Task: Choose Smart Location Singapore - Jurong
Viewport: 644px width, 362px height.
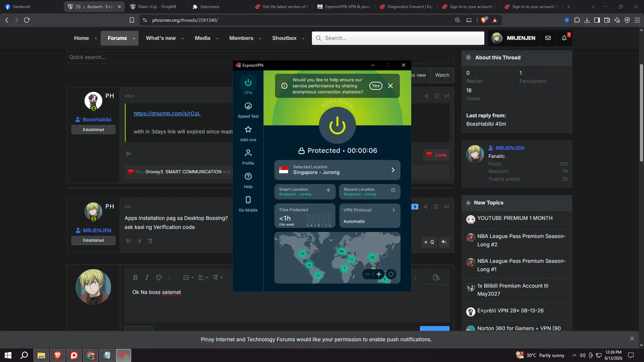Action: coord(305,192)
